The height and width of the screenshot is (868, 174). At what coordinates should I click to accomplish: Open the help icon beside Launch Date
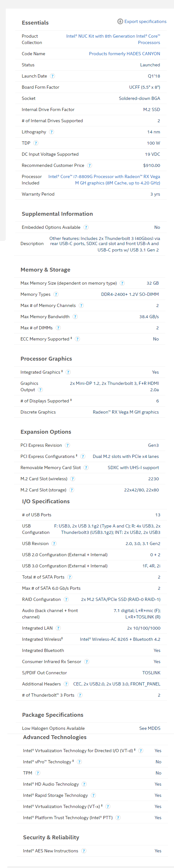tap(53, 76)
